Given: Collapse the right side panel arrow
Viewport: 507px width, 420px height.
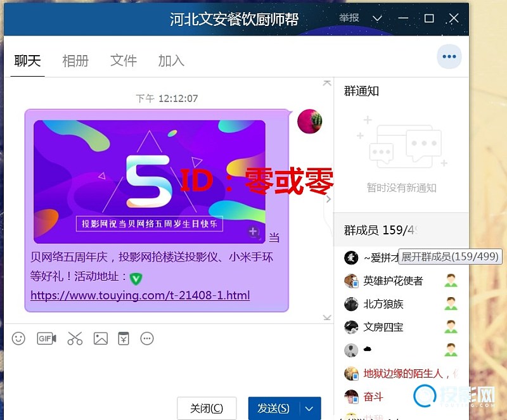Looking at the screenshot, I should pos(328,199).
